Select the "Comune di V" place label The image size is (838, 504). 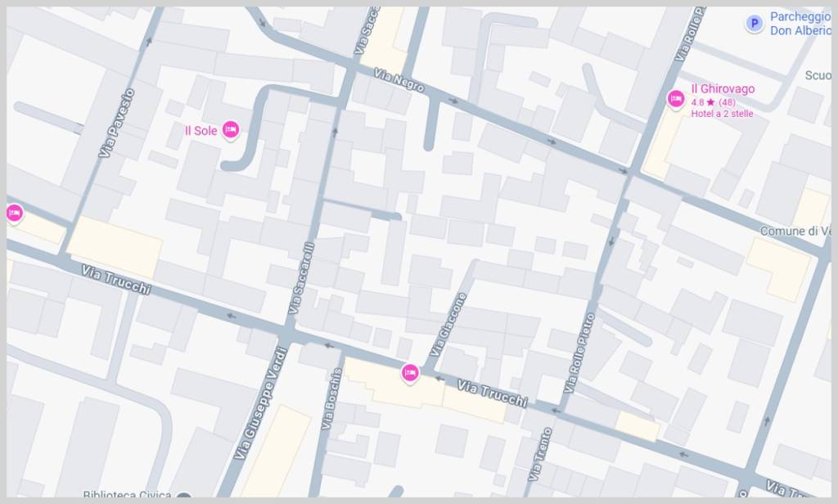[795, 231]
